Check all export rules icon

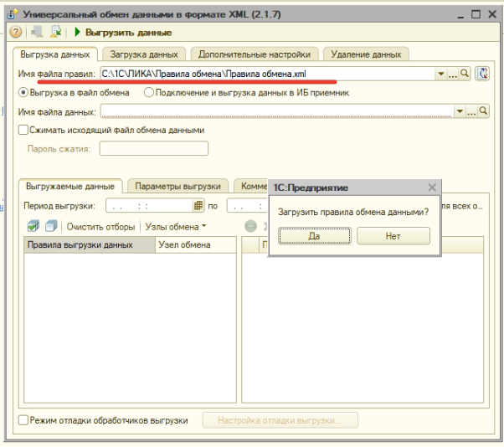[x=33, y=226]
